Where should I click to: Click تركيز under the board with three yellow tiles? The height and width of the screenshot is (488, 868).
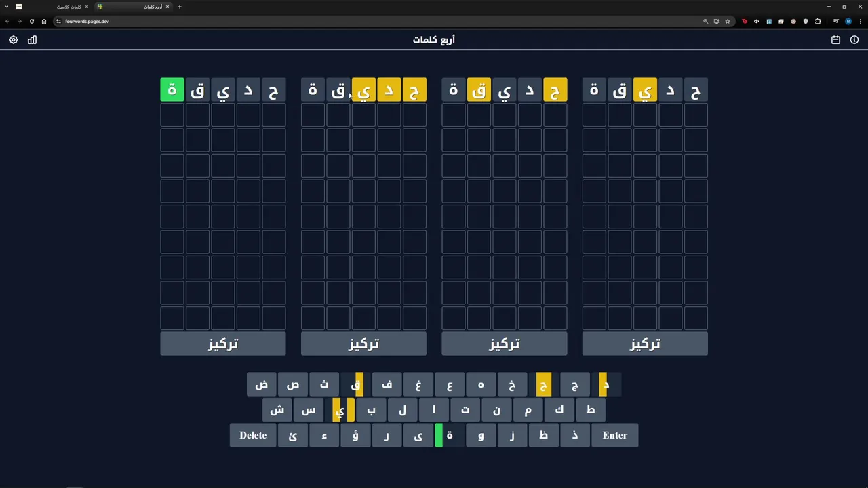[363, 344]
